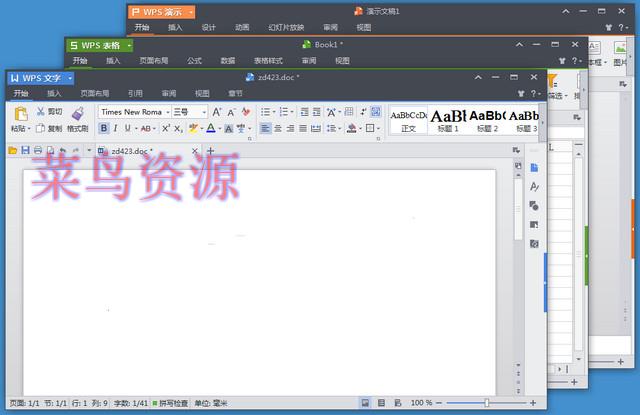Open the 公式 tab in WPS 表格 window
640x415 pixels.
(x=194, y=61)
